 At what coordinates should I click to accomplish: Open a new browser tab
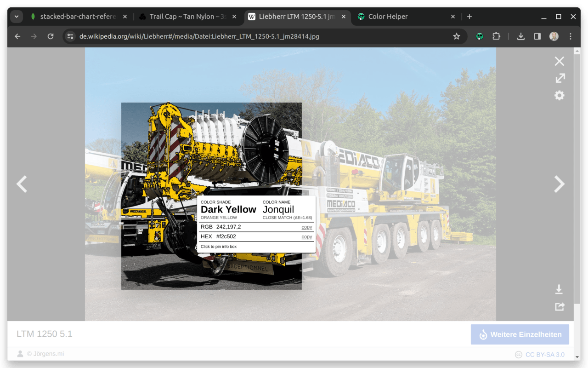point(469,17)
